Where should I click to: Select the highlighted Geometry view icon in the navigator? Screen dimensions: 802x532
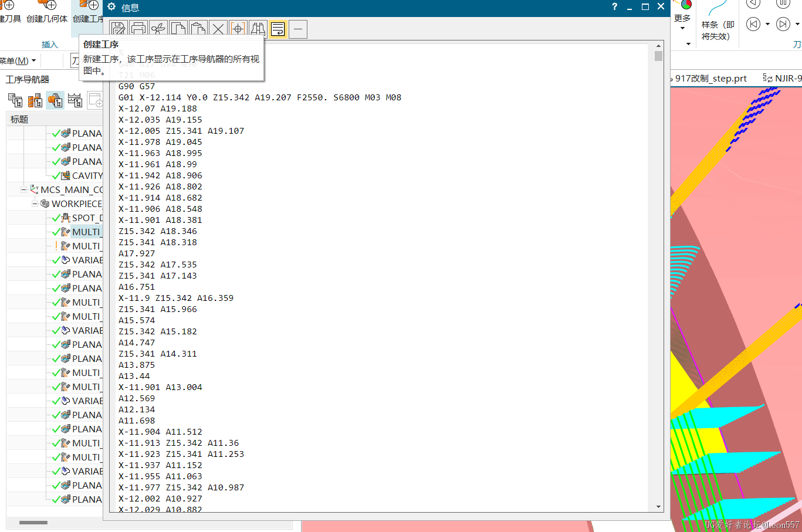point(55,100)
